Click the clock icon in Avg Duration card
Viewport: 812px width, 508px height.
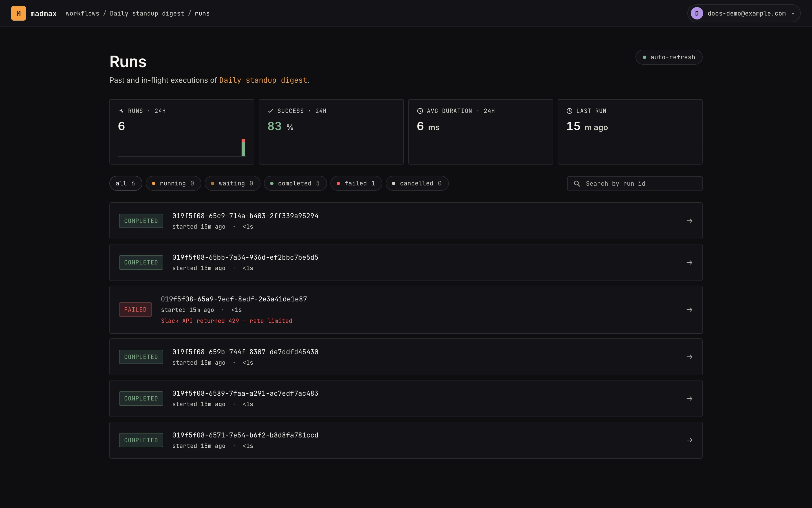(420, 111)
